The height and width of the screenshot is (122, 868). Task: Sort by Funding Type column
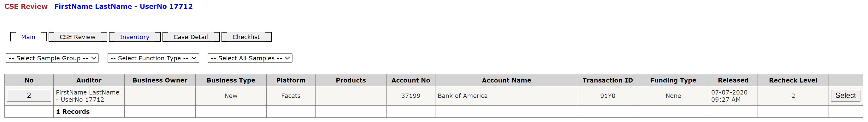tap(673, 80)
